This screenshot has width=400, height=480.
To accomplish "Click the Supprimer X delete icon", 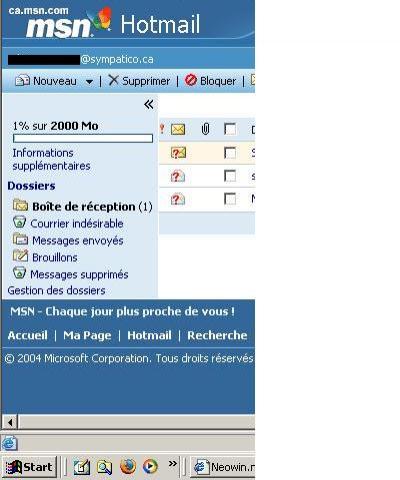I will tap(113, 80).
